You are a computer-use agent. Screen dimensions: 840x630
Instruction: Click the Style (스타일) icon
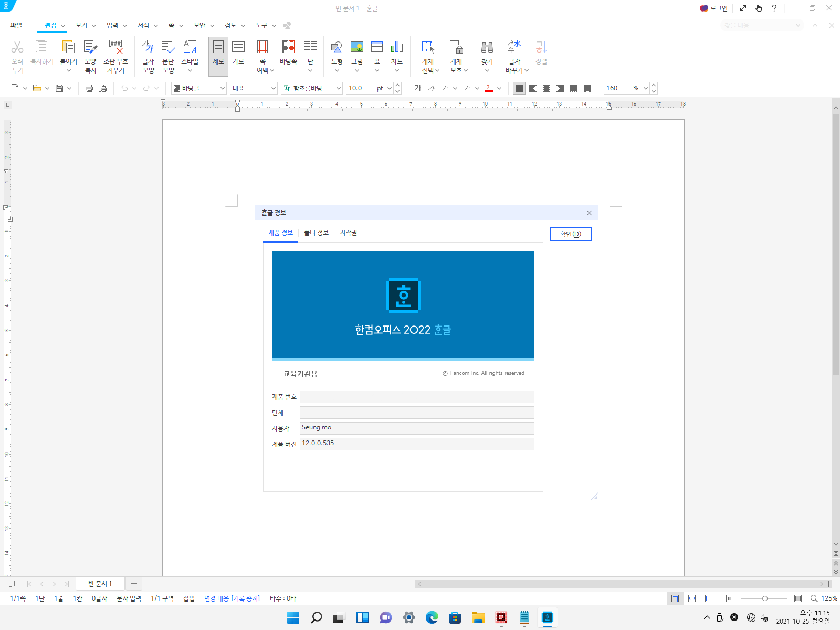190,47
